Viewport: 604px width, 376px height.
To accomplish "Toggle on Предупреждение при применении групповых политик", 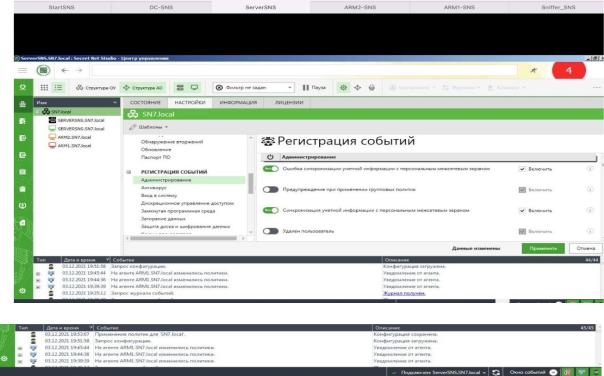I will [270, 190].
